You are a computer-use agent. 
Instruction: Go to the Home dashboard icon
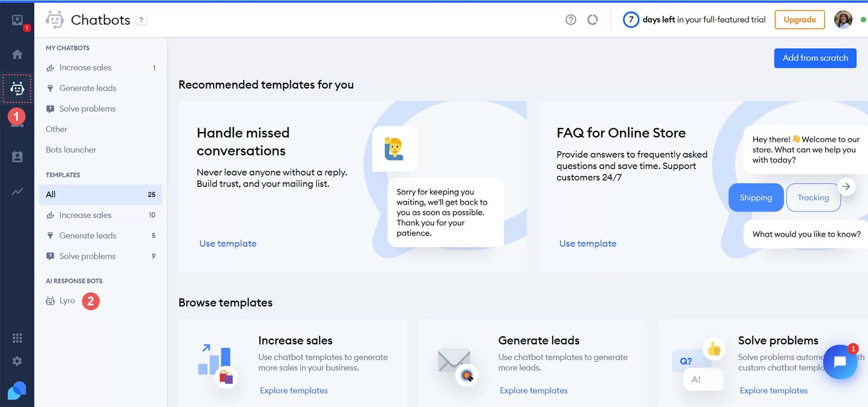17,54
